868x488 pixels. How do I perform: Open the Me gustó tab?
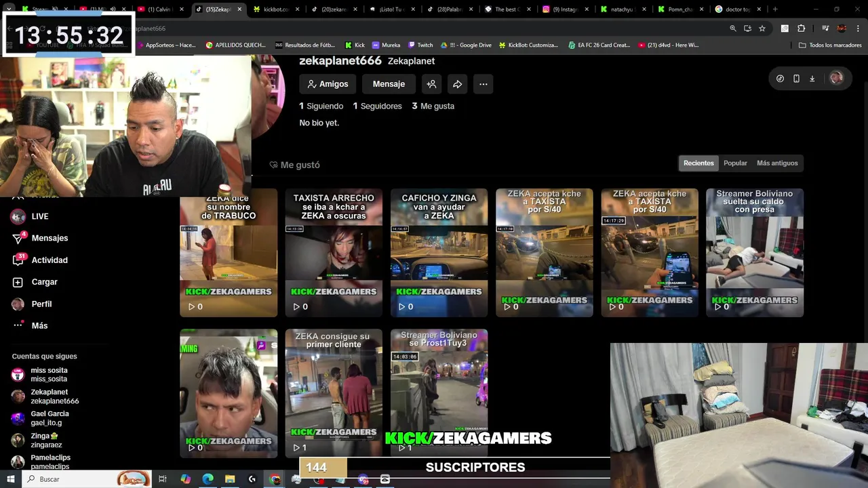(x=294, y=165)
